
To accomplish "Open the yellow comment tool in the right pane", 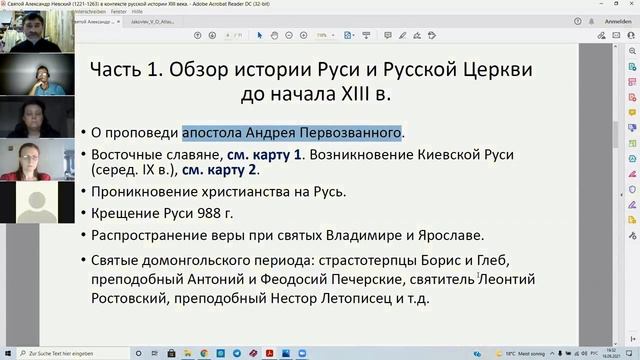I will pos(632,112).
